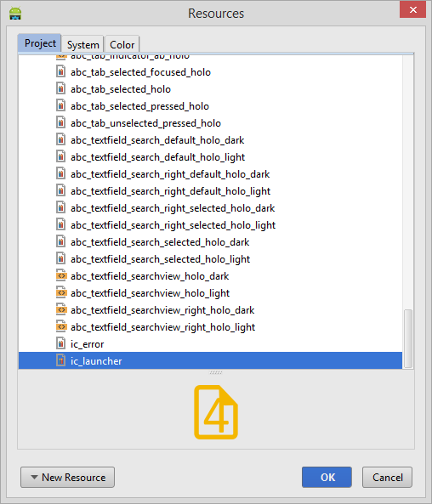Click the image icon beside abc_tab_selected_focused_holo
This screenshot has height=504, width=432.
tap(60, 71)
